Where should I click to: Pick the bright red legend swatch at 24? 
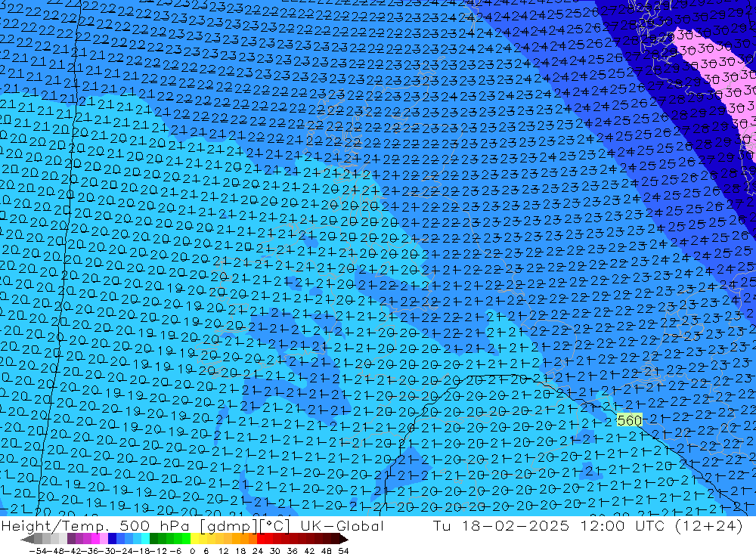261,539
